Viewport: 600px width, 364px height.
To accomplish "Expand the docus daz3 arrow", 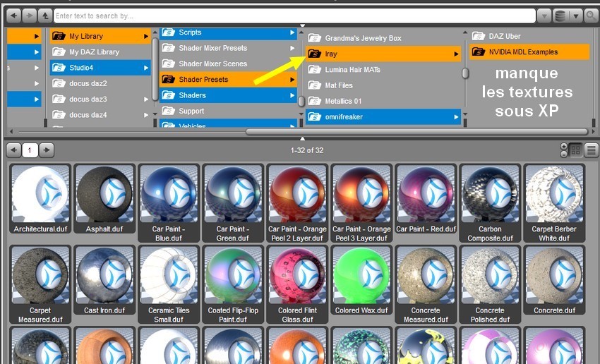I will click(146, 99).
